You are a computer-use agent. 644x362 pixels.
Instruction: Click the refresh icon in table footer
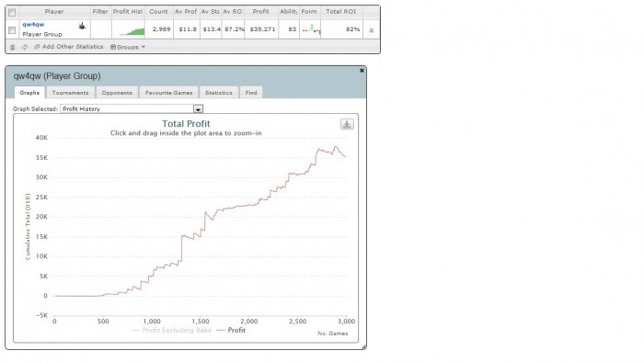25,47
